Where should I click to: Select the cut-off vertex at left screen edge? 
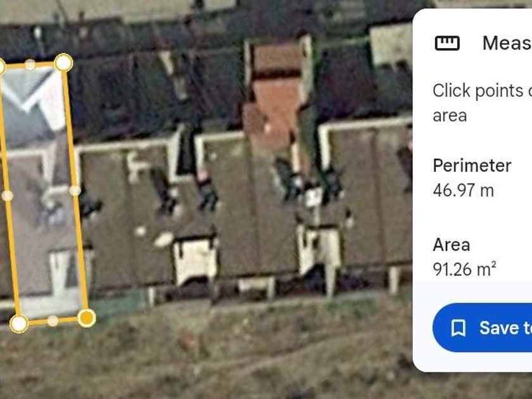(1, 67)
